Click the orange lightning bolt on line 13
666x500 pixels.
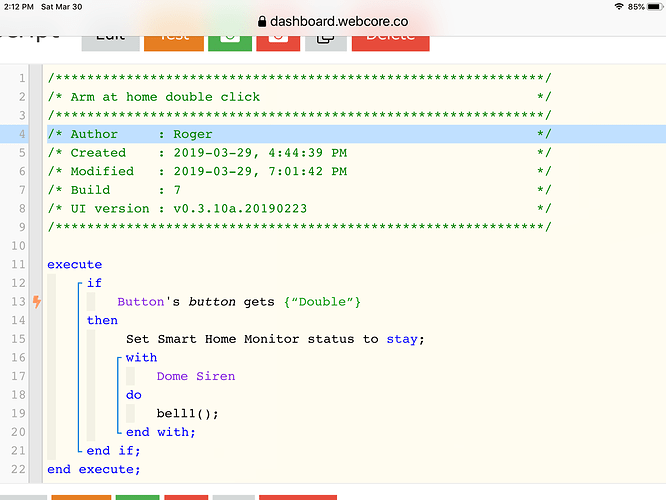37,302
